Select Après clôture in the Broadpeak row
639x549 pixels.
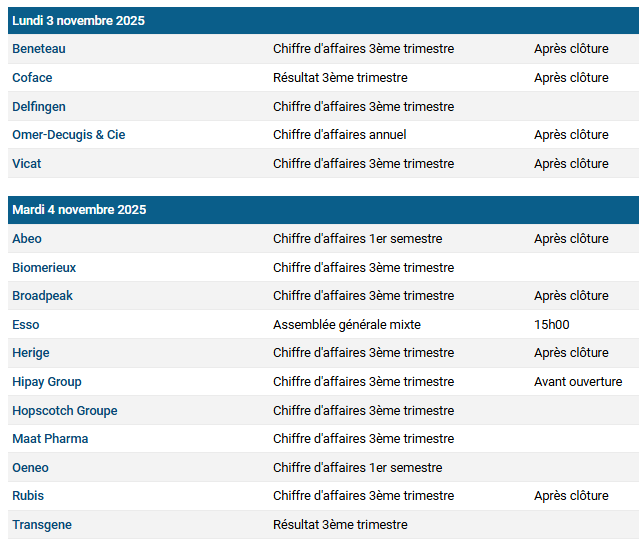(571, 295)
